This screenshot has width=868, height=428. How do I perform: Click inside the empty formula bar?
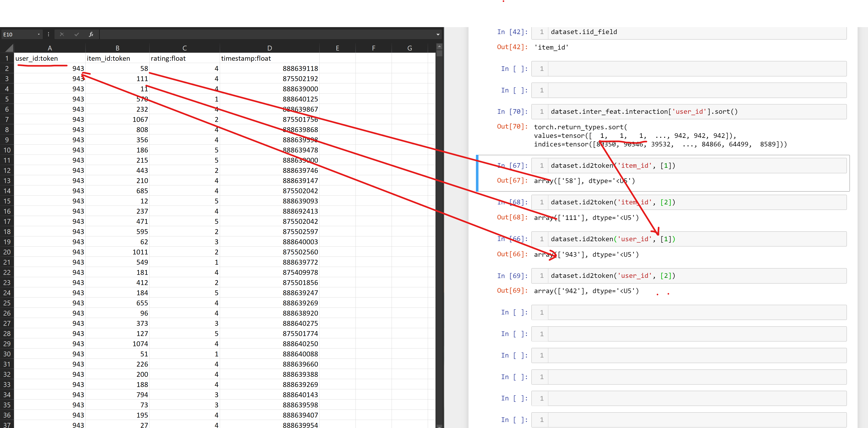(x=236, y=34)
